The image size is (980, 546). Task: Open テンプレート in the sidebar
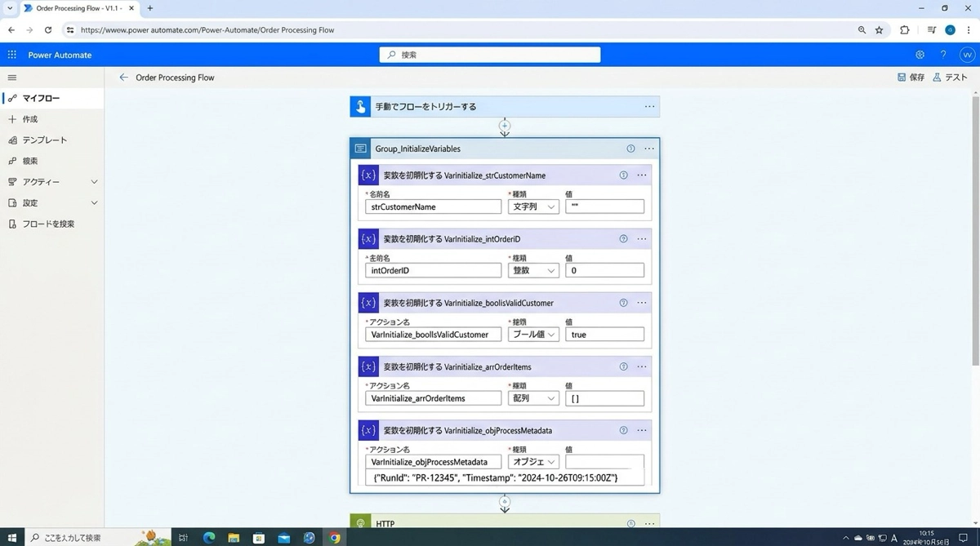tap(44, 140)
